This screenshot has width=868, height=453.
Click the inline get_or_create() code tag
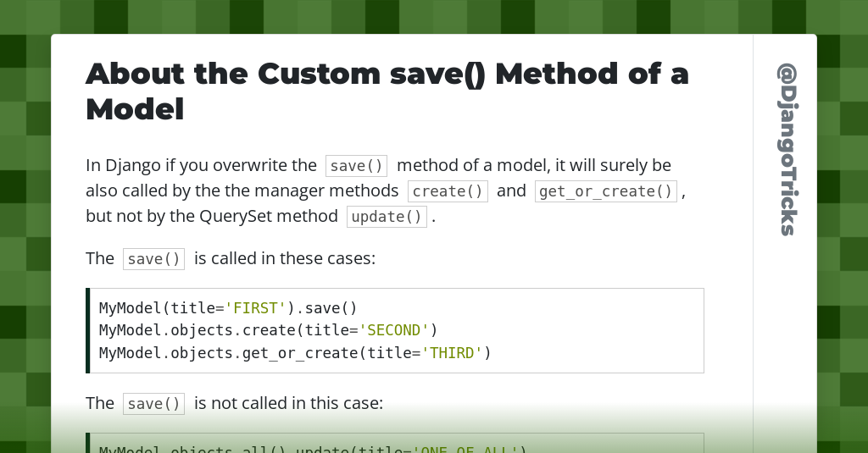(x=605, y=191)
